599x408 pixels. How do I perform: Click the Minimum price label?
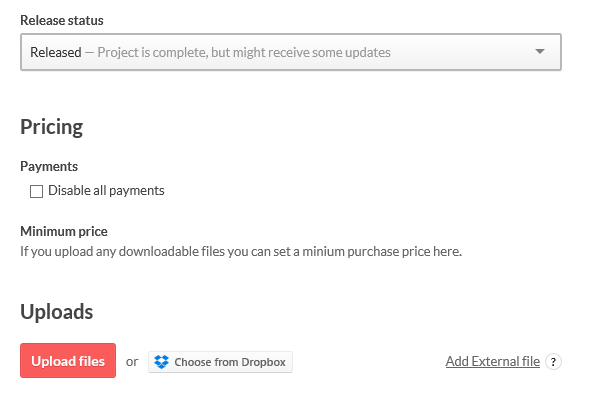pos(64,232)
